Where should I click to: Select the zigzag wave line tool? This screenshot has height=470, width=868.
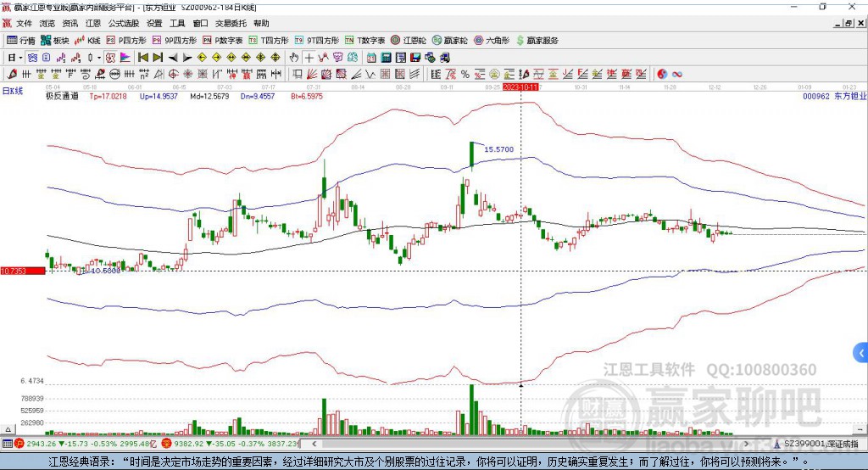click(370, 74)
